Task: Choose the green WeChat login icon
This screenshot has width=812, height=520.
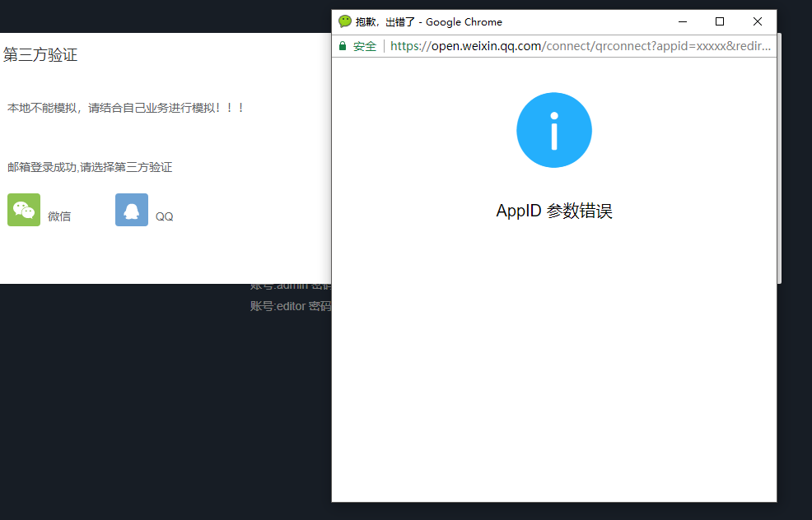Action: pyautogui.click(x=24, y=210)
